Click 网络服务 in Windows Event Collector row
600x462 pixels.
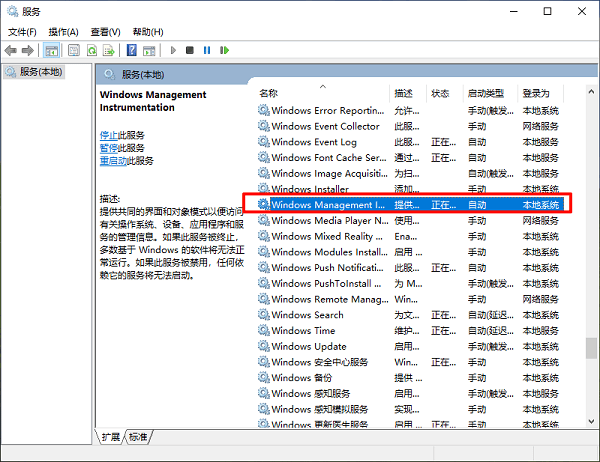click(x=541, y=126)
